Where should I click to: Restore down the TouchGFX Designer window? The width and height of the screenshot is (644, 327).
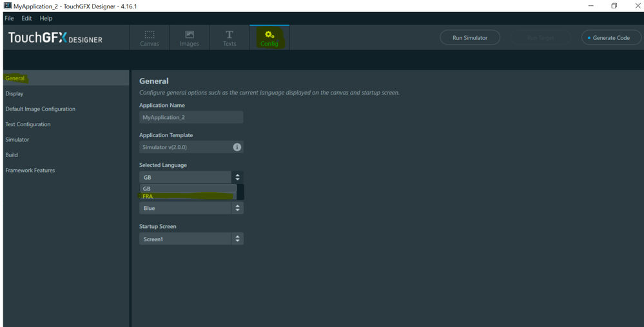pos(614,6)
